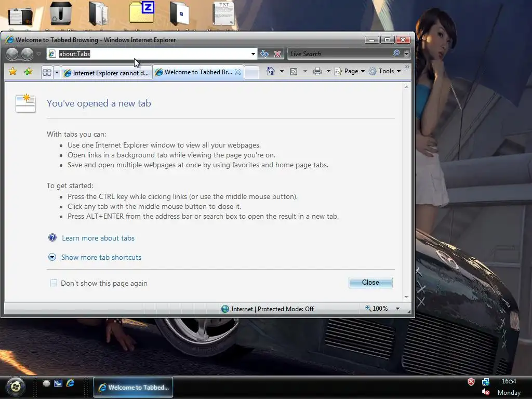Click the Switch between windows Quick Launch icon
Viewport: 532px width, 399px height.
58,383
